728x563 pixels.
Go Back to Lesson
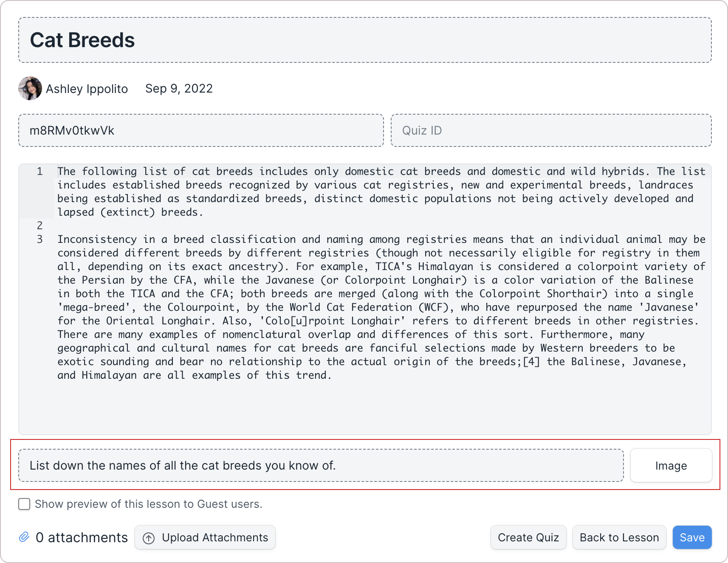pos(619,538)
